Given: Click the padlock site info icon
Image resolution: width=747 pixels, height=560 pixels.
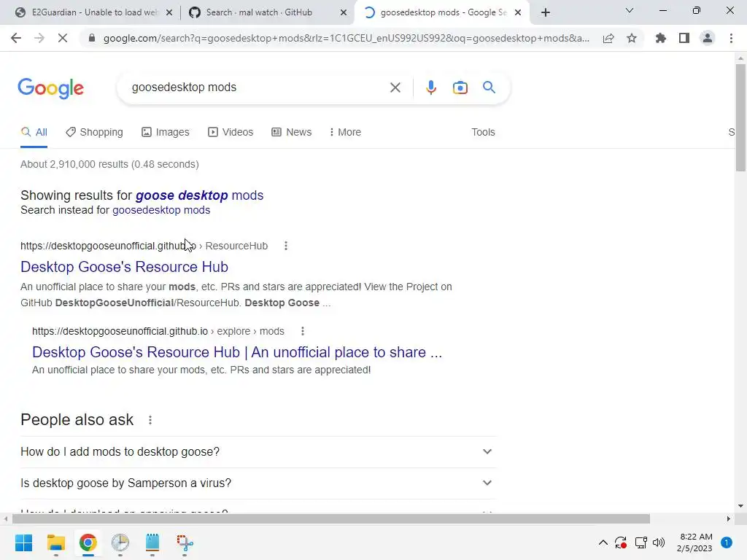Looking at the screenshot, I should (x=92, y=38).
